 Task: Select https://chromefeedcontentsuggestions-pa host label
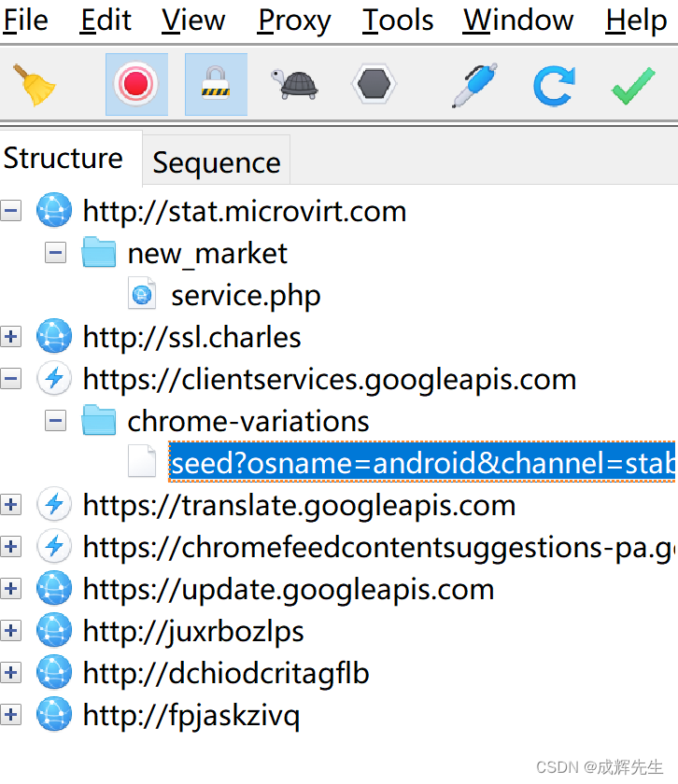click(379, 548)
